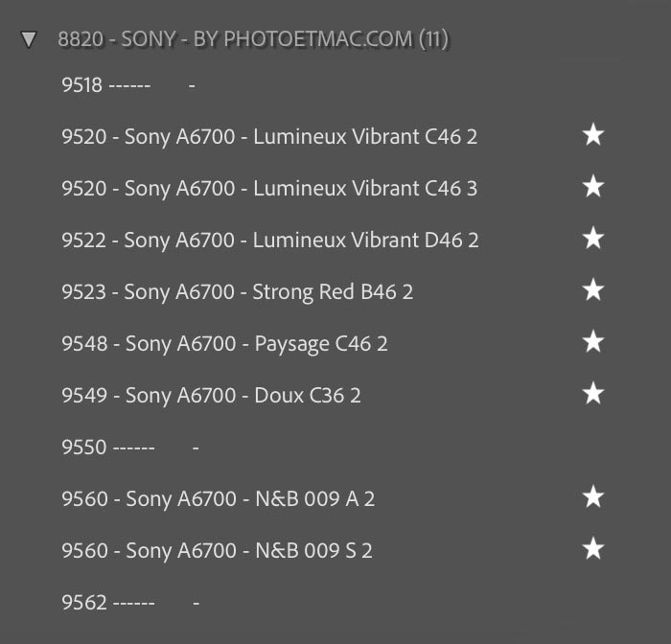Unfavorite the Lumineux Vibrant D46 2 preset star
Viewport: 671px width, 644px height.
pos(593,240)
